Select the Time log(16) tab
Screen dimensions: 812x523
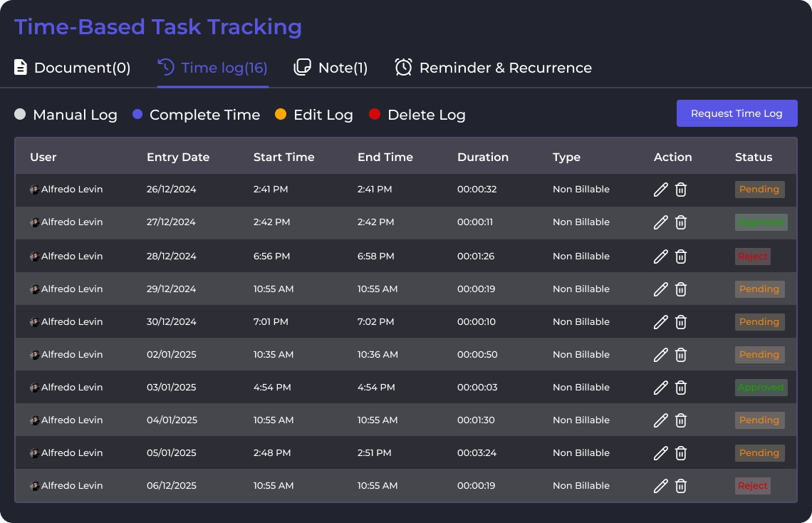[x=213, y=68]
